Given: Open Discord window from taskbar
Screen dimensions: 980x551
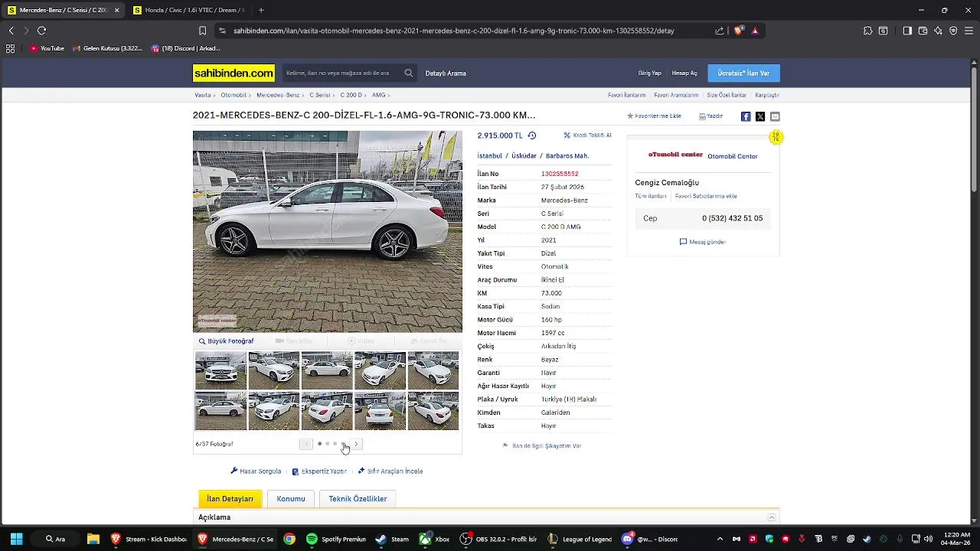Looking at the screenshot, I should click(x=650, y=539).
